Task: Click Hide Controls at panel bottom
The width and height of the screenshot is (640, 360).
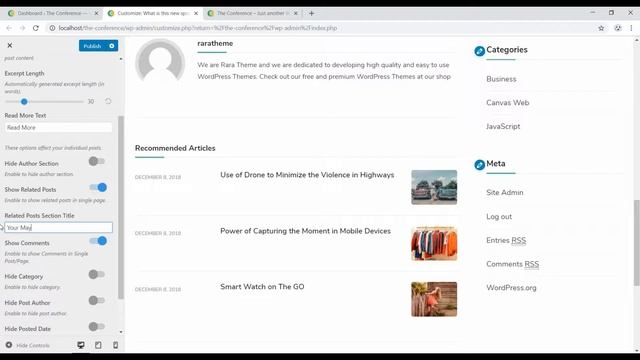Action: [27, 345]
